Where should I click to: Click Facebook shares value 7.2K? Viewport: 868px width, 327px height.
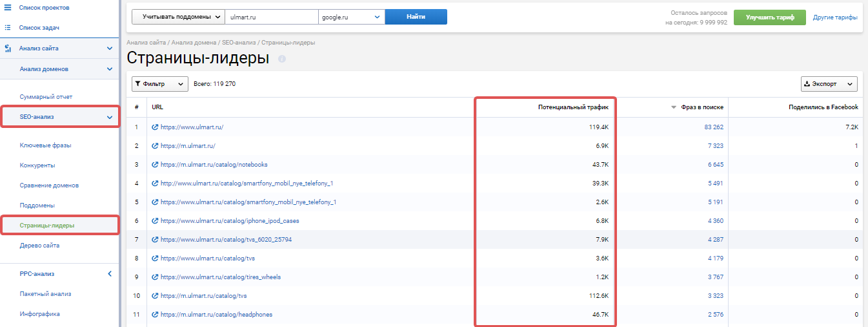[852, 127]
